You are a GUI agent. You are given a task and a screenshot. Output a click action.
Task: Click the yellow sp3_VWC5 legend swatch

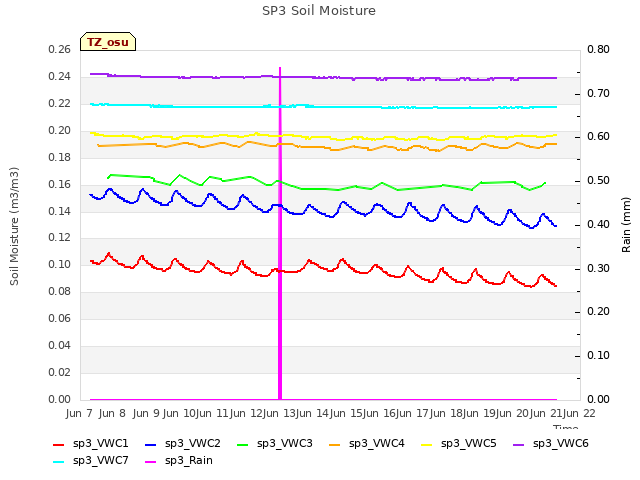(427, 444)
